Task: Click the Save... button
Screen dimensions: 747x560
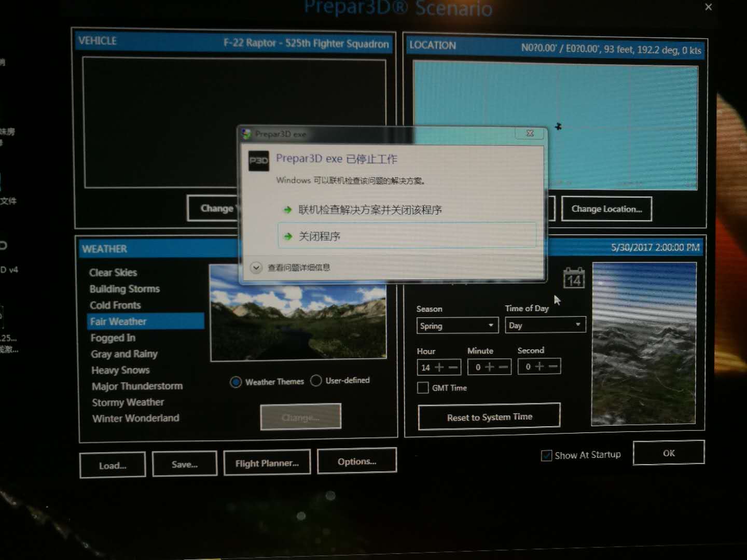Action: (185, 464)
